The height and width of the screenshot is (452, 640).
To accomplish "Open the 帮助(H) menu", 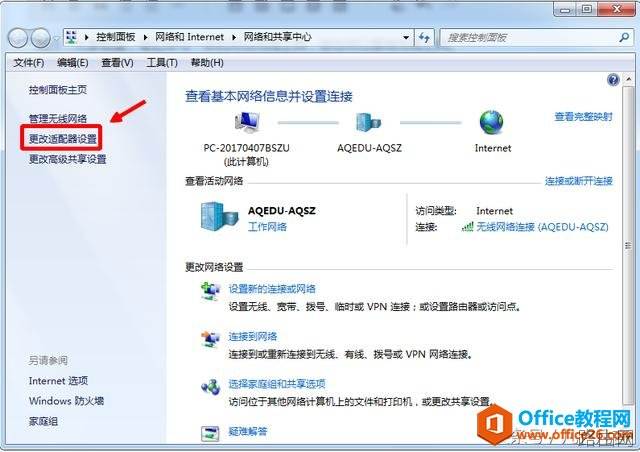I will (207, 62).
